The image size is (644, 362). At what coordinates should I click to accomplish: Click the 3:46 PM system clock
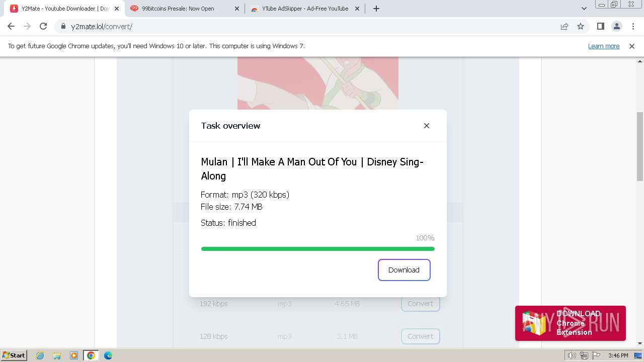click(x=618, y=355)
